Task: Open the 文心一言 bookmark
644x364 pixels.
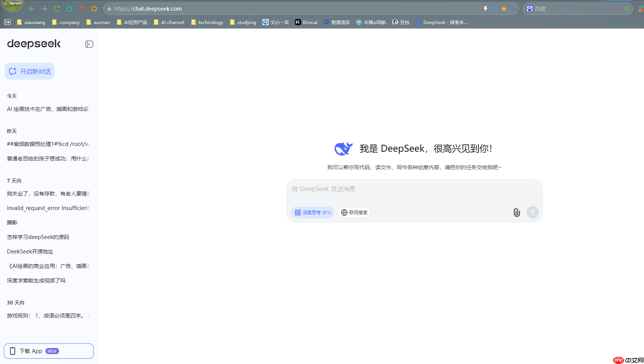Action: pos(275,22)
